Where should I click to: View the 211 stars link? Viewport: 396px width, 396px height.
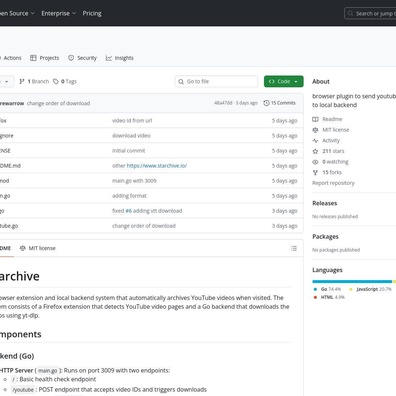(x=333, y=151)
